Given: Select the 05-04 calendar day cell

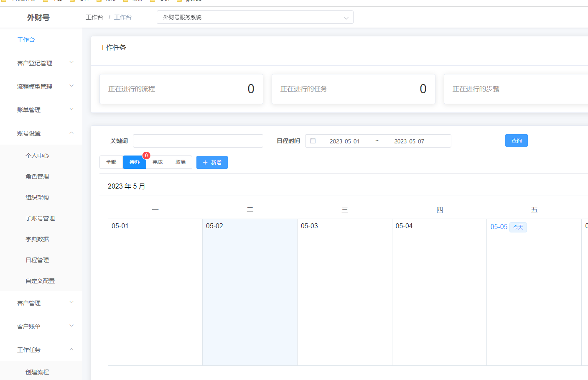Looking at the screenshot, I should point(440,292).
